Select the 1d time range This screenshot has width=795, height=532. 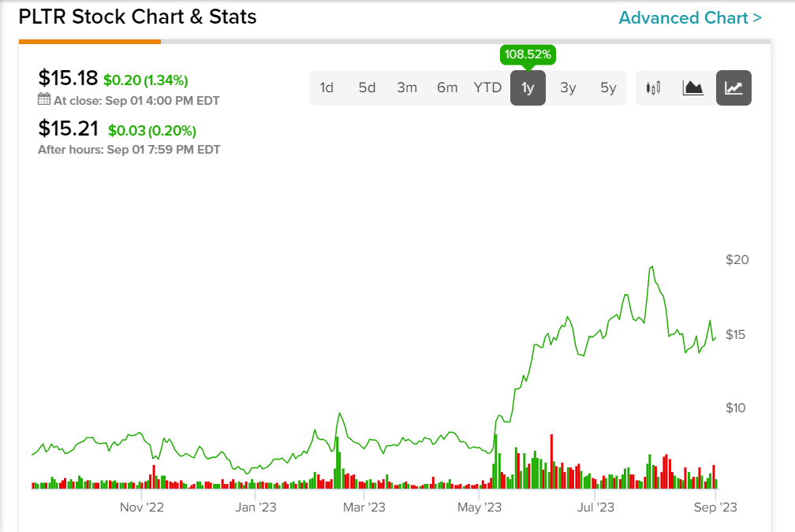[x=327, y=88]
